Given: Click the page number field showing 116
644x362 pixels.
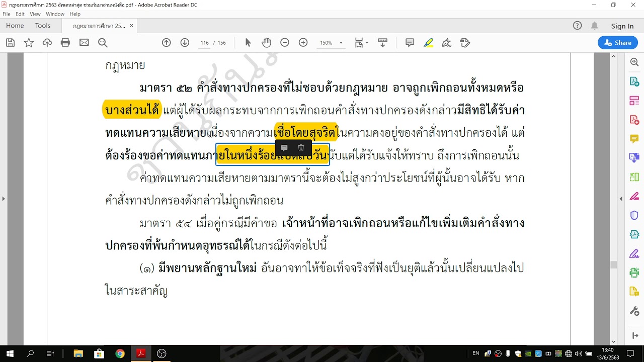Looking at the screenshot, I should (204, 43).
